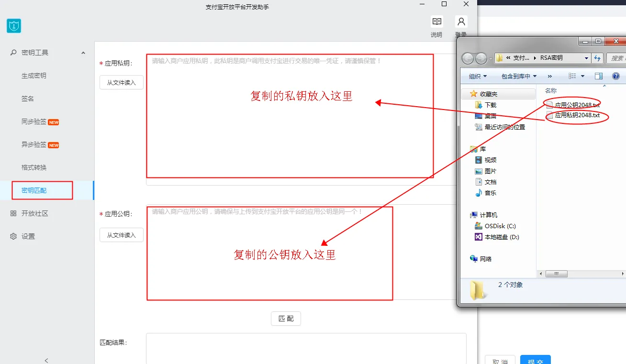Minimize the Explorer window

(x=585, y=42)
